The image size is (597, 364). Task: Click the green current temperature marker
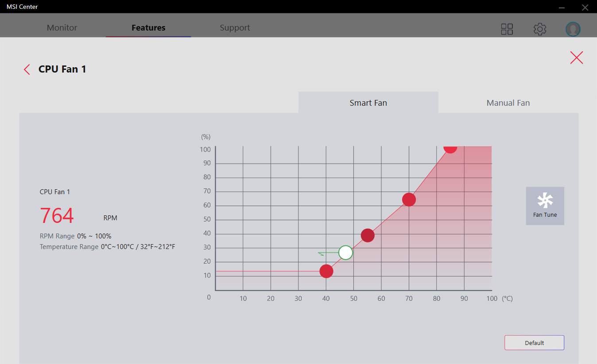coord(345,253)
